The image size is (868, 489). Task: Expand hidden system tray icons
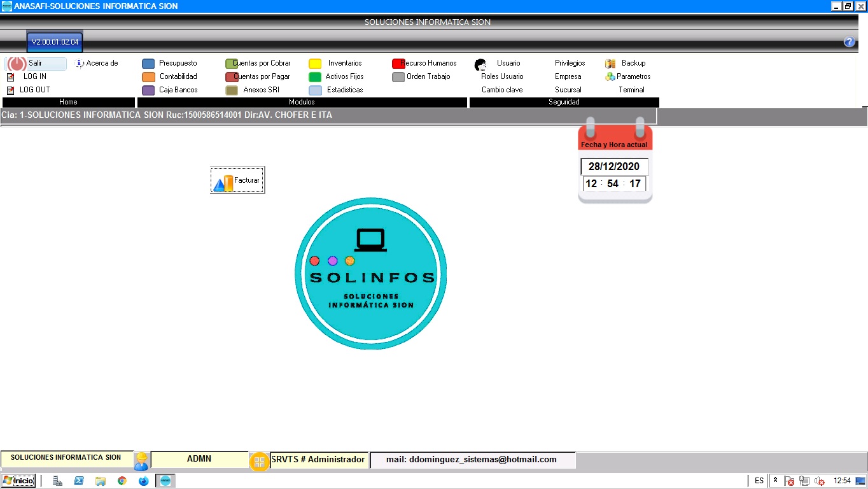[775, 481]
